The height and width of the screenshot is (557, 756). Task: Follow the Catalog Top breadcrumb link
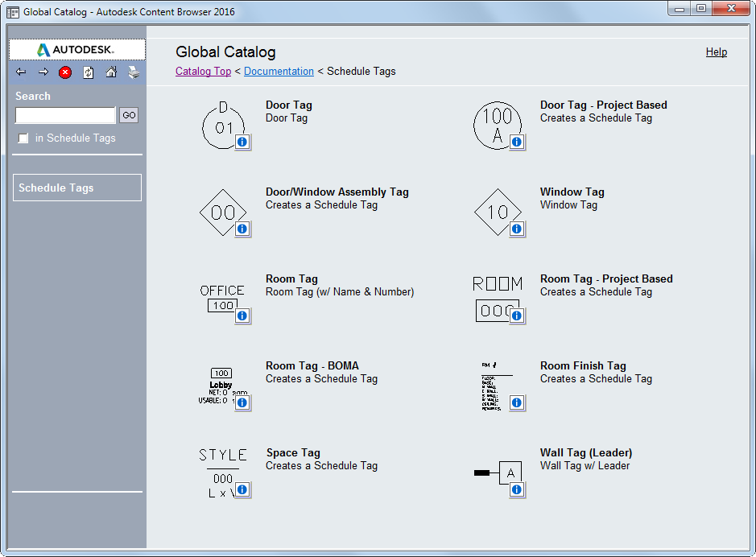[x=204, y=72]
